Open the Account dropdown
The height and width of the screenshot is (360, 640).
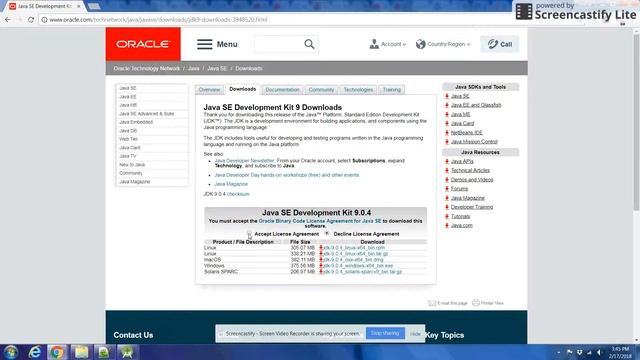point(387,44)
